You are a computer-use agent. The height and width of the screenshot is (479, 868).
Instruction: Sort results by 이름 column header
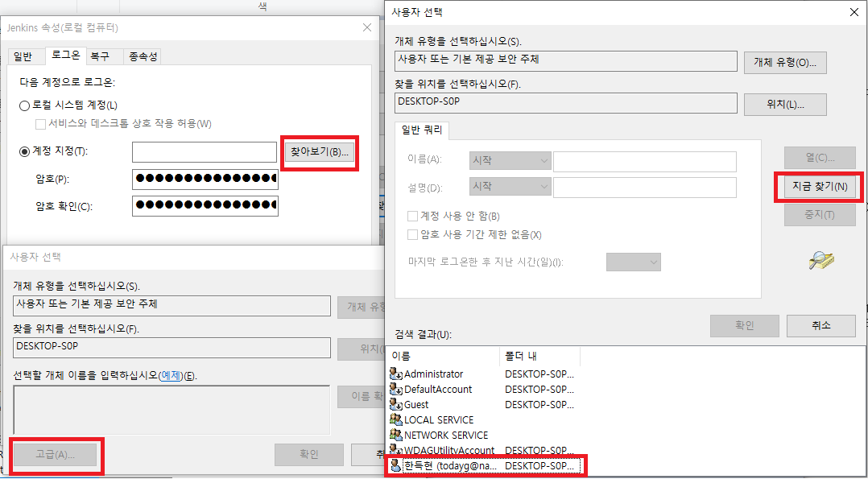pos(443,356)
